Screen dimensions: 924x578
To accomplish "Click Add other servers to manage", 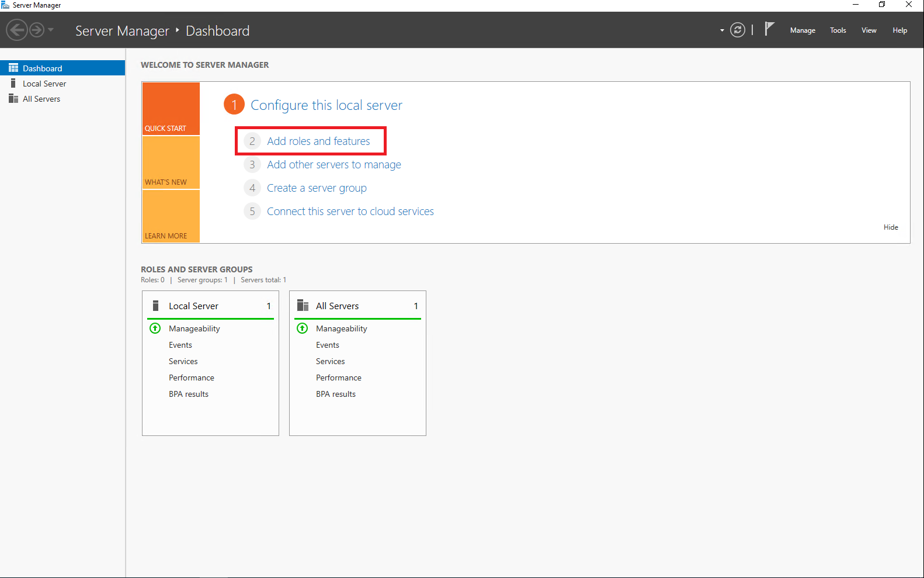I will coord(334,164).
